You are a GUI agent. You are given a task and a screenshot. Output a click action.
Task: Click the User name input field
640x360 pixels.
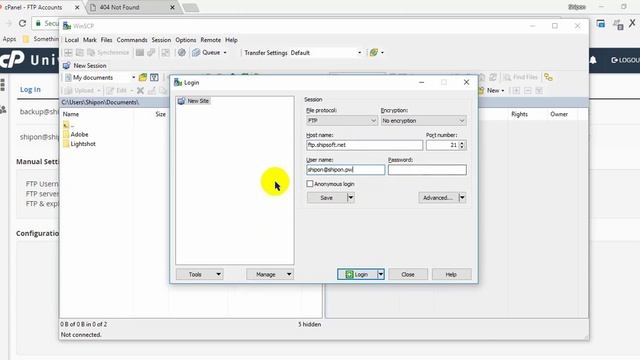(x=345, y=169)
